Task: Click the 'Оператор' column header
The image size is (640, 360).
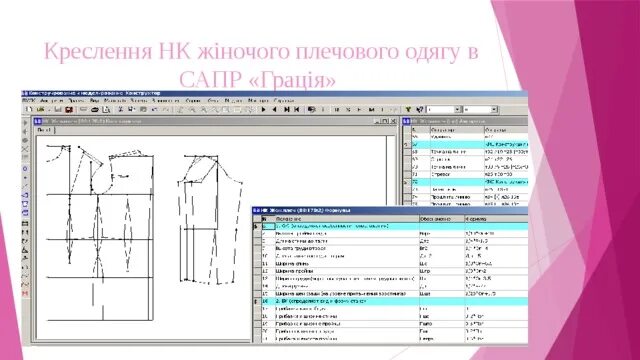Action: (x=457, y=130)
